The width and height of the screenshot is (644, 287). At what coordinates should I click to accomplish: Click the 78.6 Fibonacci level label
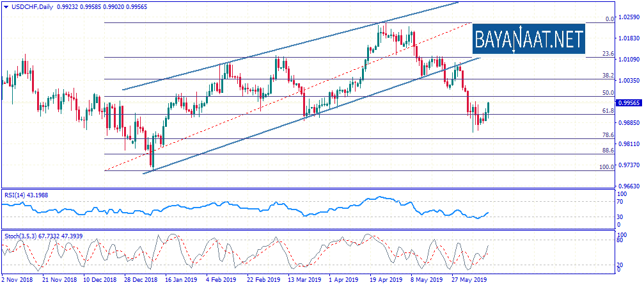pos(608,135)
